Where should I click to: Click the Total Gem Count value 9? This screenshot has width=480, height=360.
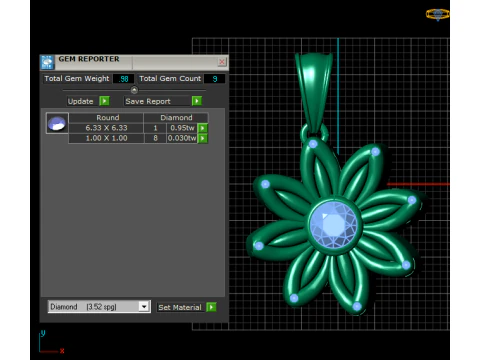pos(215,79)
